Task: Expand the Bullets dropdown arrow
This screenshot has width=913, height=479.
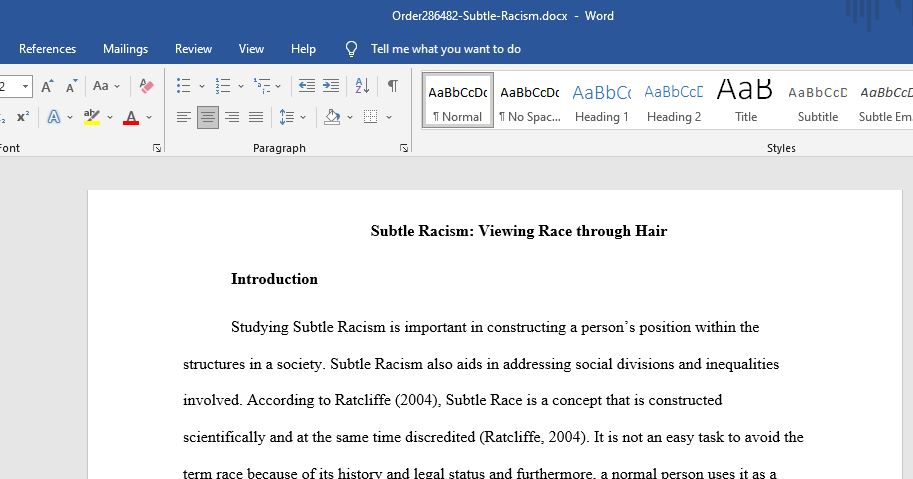Action: click(201, 87)
